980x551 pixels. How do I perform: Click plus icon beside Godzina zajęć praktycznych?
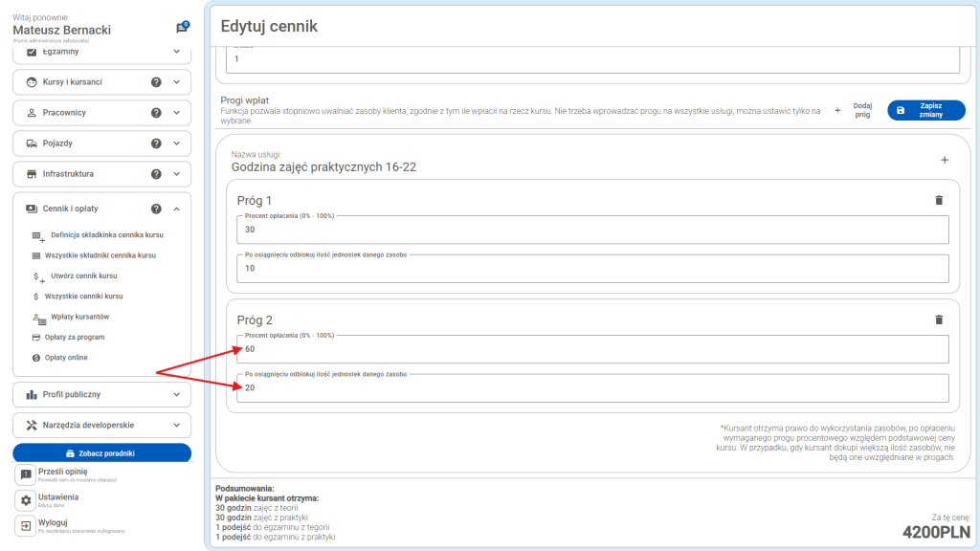(x=945, y=161)
